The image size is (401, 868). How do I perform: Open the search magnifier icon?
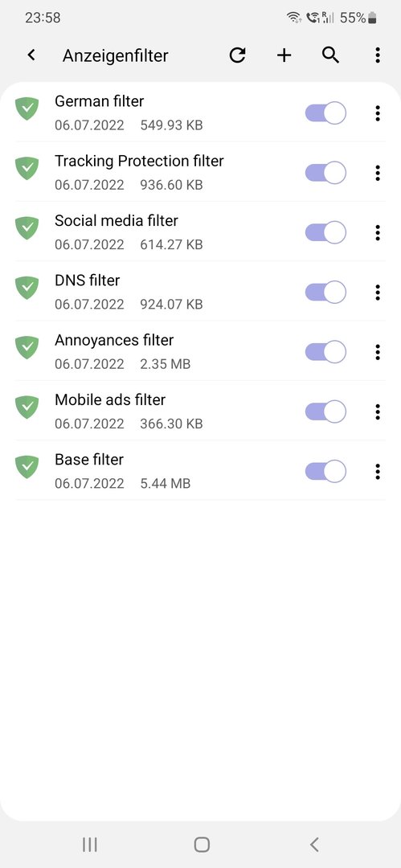(x=330, y=55)
